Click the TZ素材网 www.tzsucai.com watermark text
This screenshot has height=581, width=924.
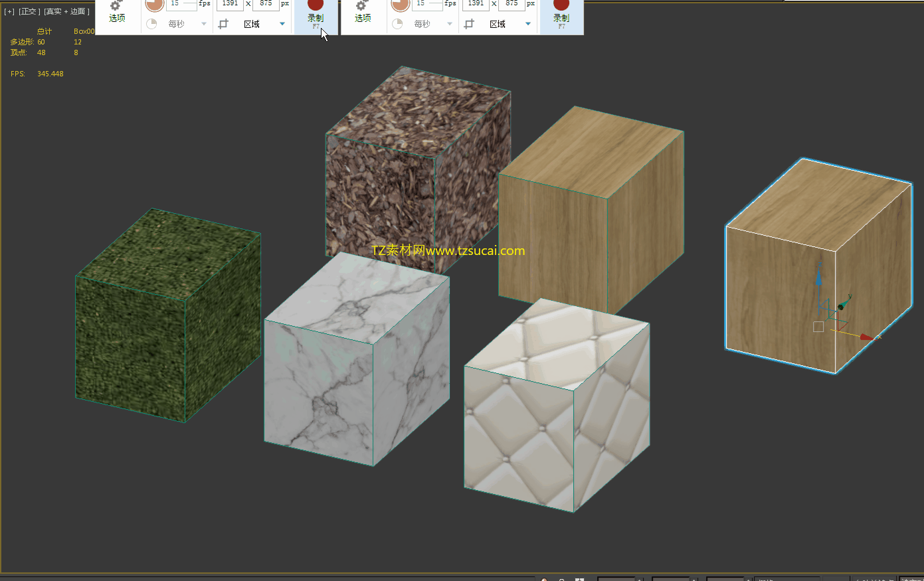click(x=448, y=250)
